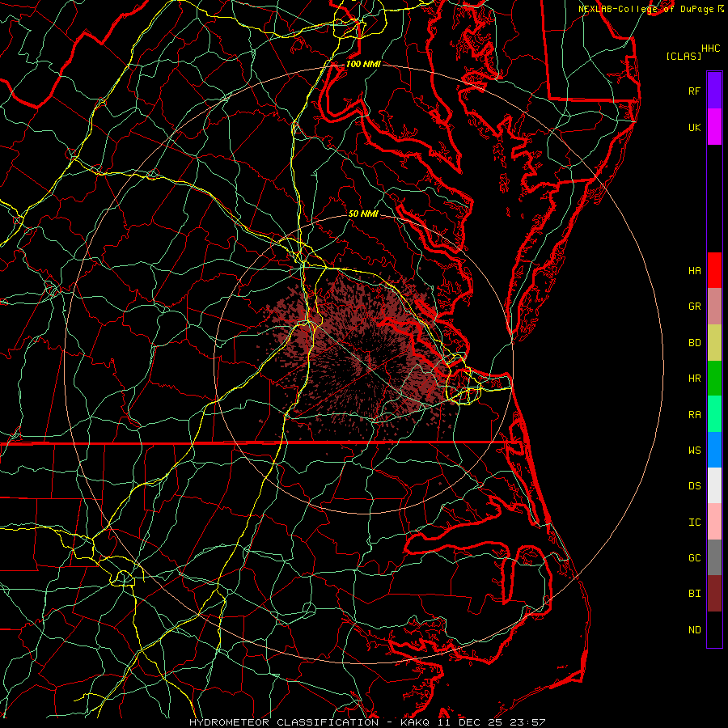Click the HA red legend swatch
The height and width of the screenshot is (728, 728).
click(714, 270)
